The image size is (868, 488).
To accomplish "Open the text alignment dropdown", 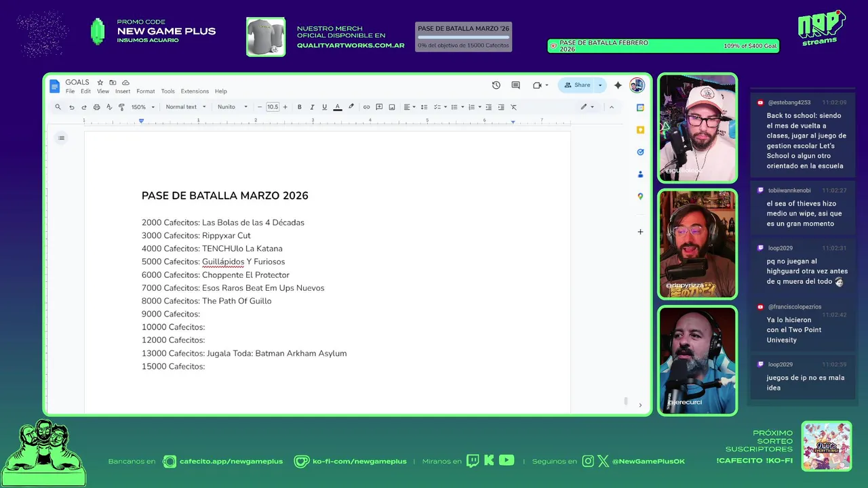I will pos(409,107).
